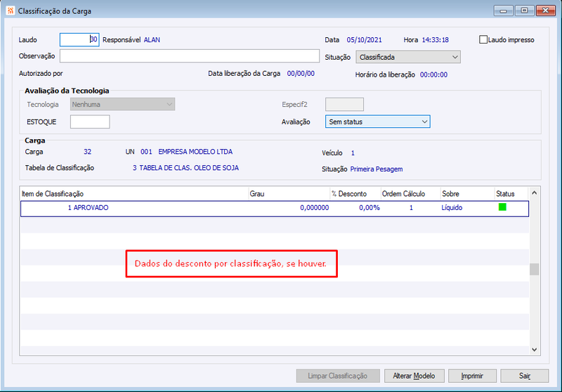Click the Primeira Pesagem situation text
The width and height of the screenshot is (562, 392).
[x=377, y=169]
